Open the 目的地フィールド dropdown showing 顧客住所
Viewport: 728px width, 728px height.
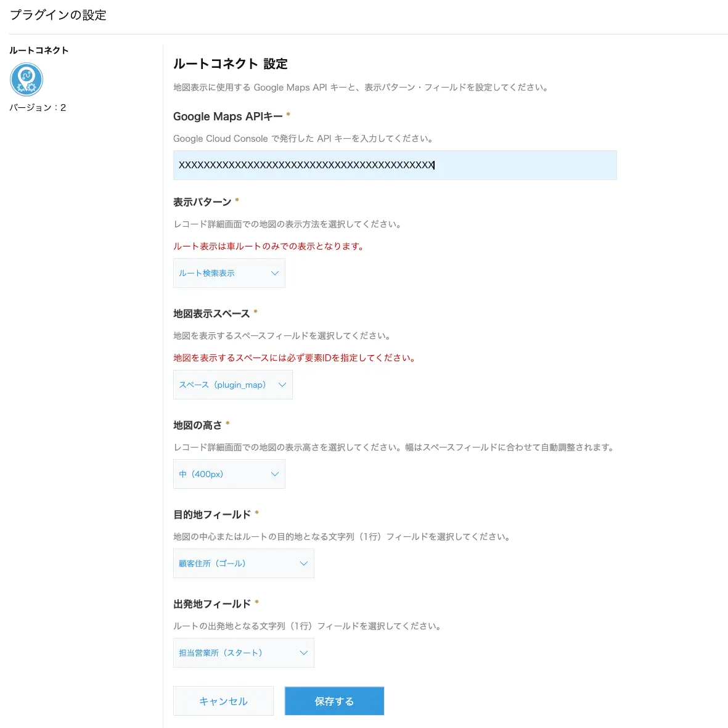click(x=243, y=563)
